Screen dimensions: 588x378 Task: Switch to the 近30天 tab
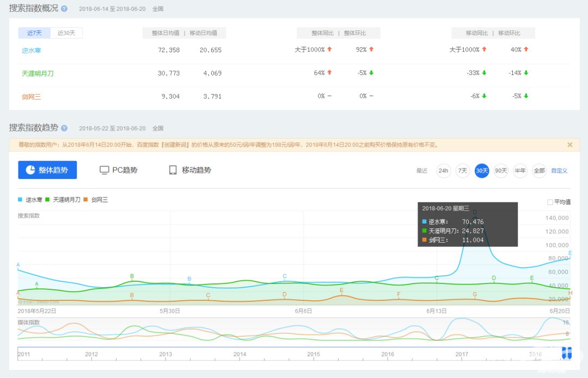tap(66, 33)
